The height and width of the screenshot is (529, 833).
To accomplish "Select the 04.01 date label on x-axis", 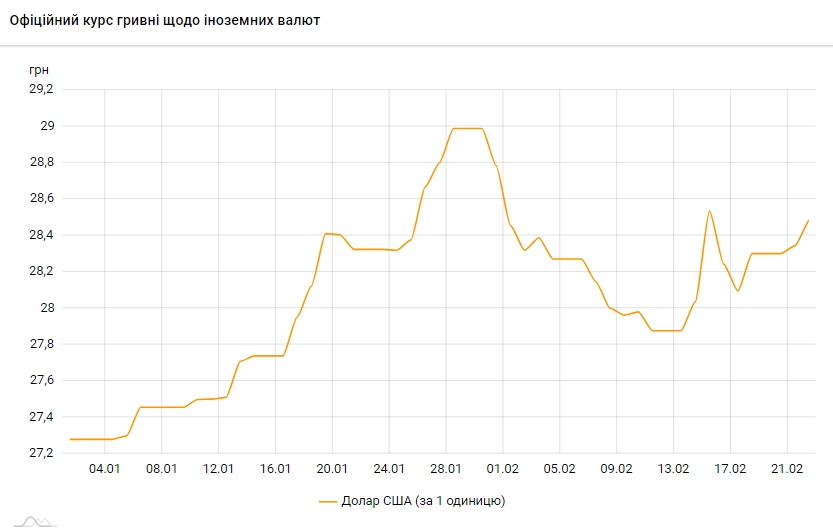I will pos(105,468).
